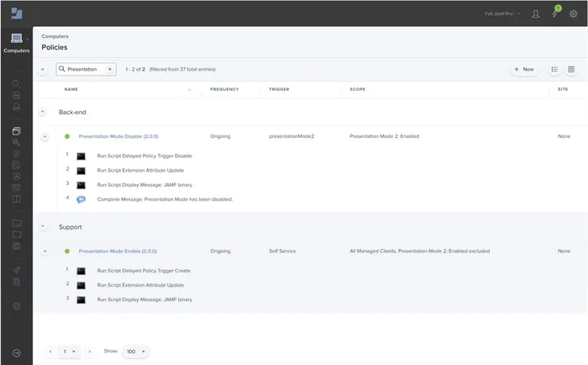Image resolution: width=588 pixels, height=365 pixels.
Task: Sort by FREQUENCY column header
Action: 224,89
